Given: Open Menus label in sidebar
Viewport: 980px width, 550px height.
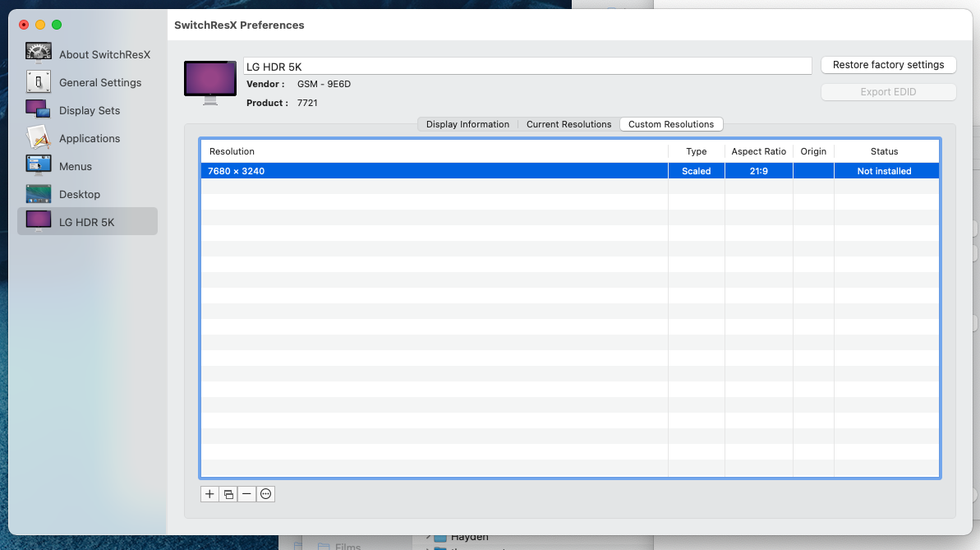Looking at the screenshot, I should [75, 166].
